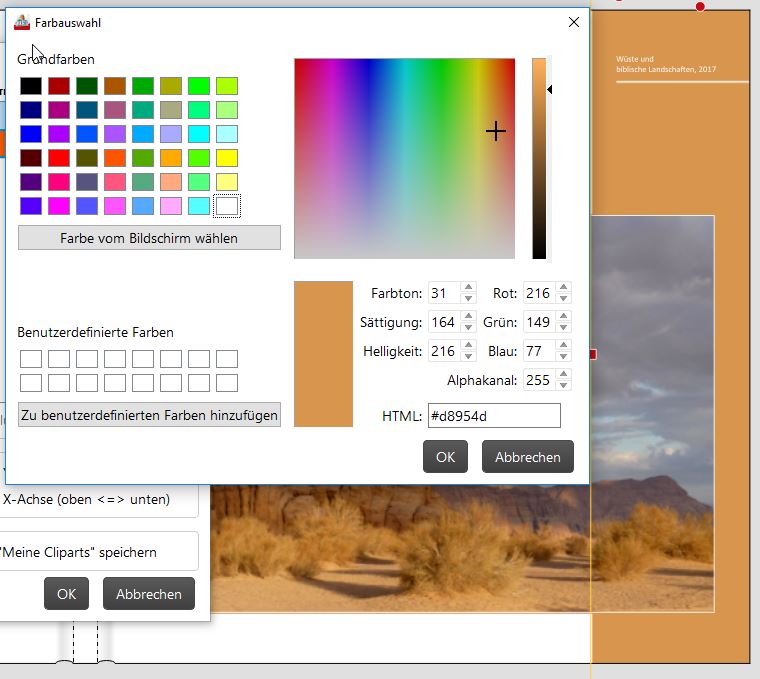Close the Farbauswahl dialog with X
This screenshot has width=760, height=679.
[x=574, y=22]
